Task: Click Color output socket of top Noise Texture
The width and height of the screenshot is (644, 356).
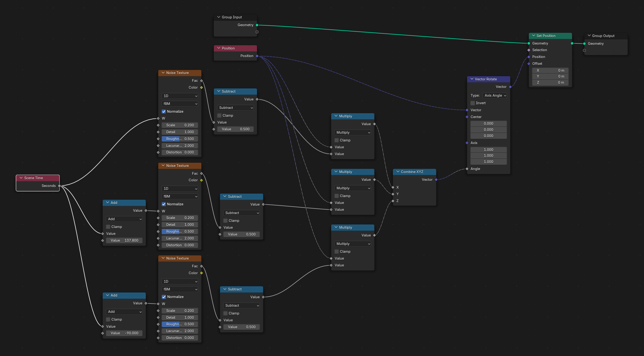Action: (x=201, y=87)
